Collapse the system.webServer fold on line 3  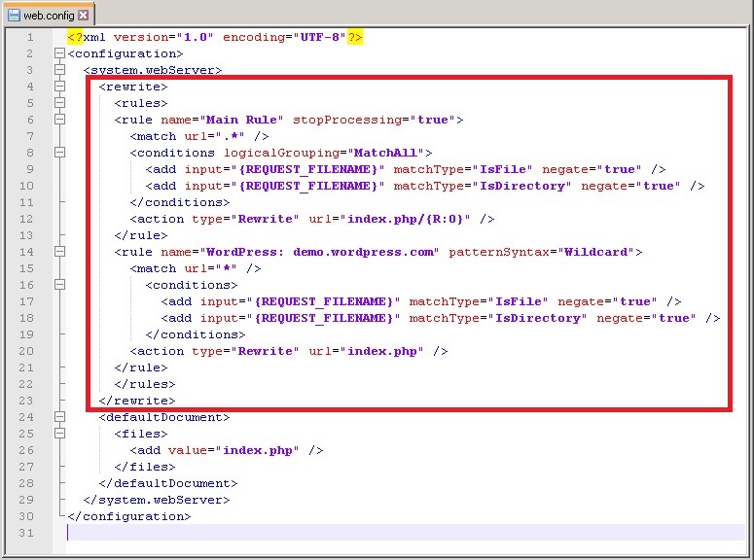59,70
